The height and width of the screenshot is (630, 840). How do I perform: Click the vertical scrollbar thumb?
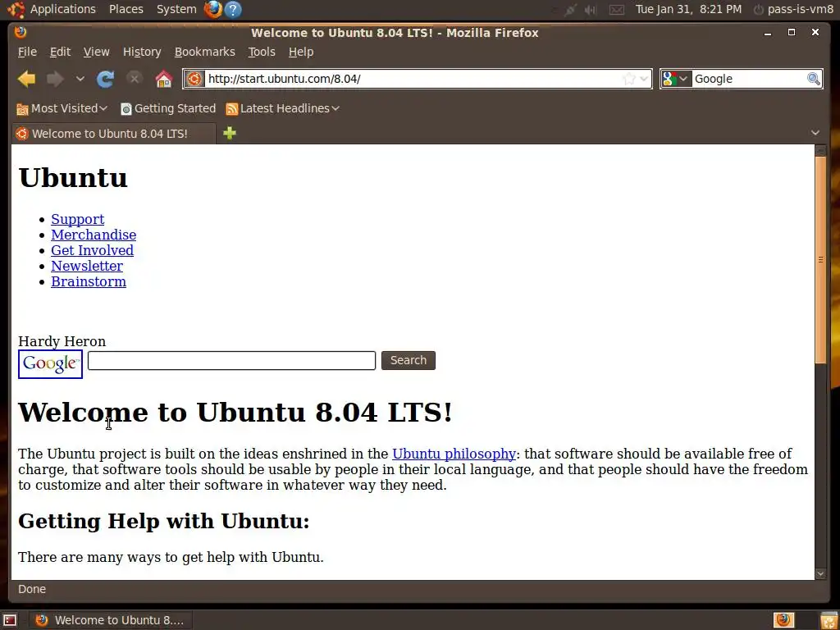(820, 260)
